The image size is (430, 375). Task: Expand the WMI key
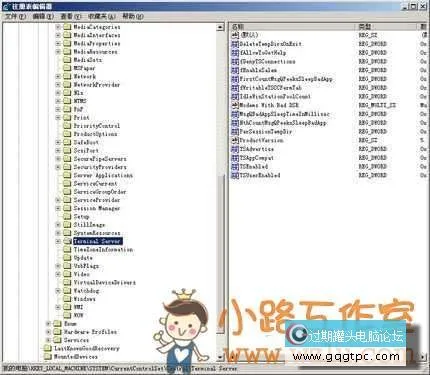[58, 307]
